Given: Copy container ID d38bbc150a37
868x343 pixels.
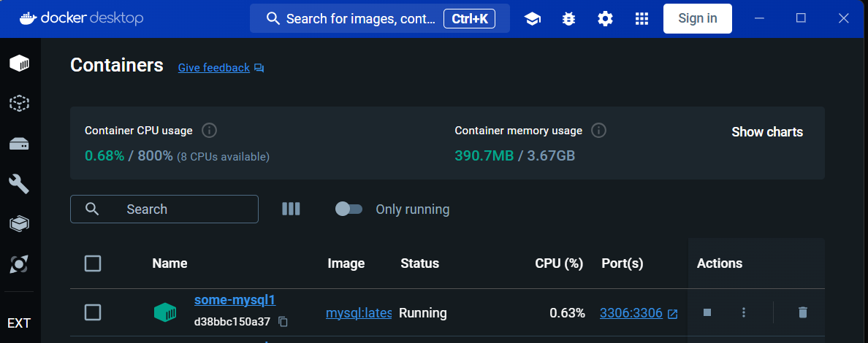Looking at the screenshot, I should click(x=283, y=321).
